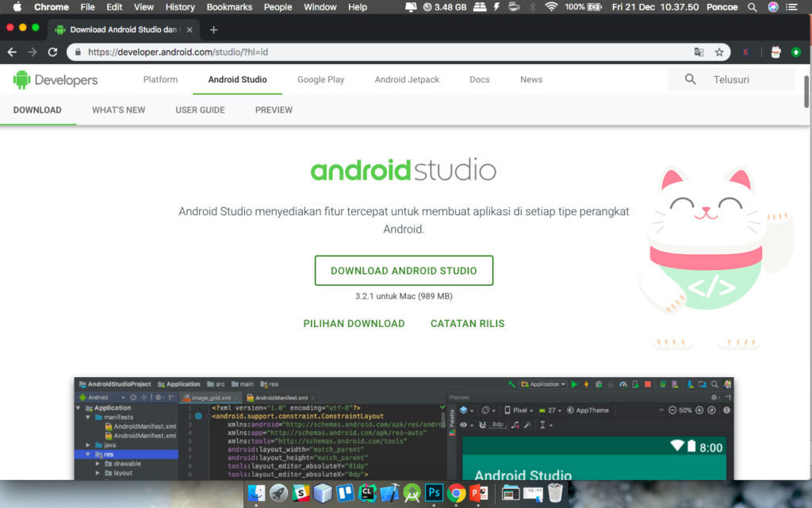This screenshot has height=508, width=812.
Task: Open the cat profile avatar in Chrome
Action: [x=776, y=52]
